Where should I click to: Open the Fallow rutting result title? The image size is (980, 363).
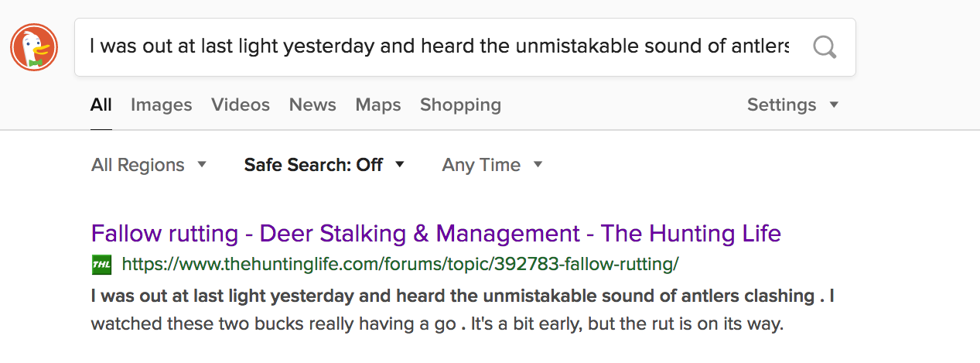[x=435, y=233]
